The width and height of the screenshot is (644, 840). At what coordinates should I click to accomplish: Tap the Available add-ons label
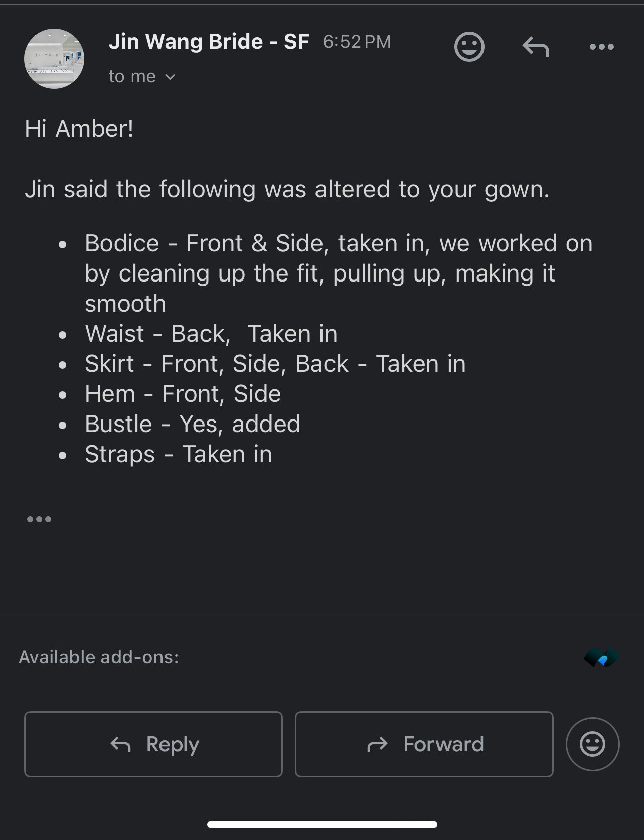click(99, 657)
